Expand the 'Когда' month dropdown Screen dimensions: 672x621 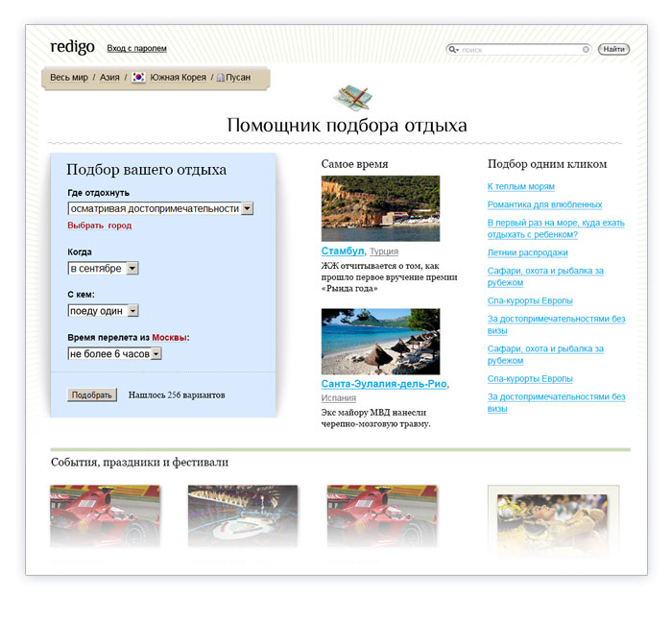(132, 269)
